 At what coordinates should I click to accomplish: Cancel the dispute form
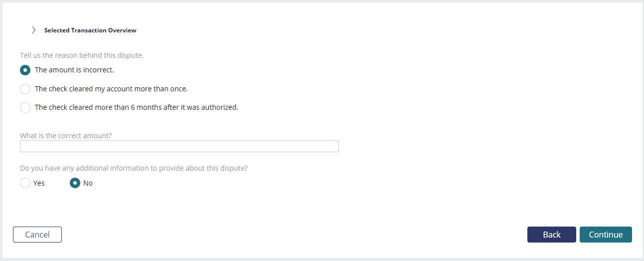coord(37,235)
